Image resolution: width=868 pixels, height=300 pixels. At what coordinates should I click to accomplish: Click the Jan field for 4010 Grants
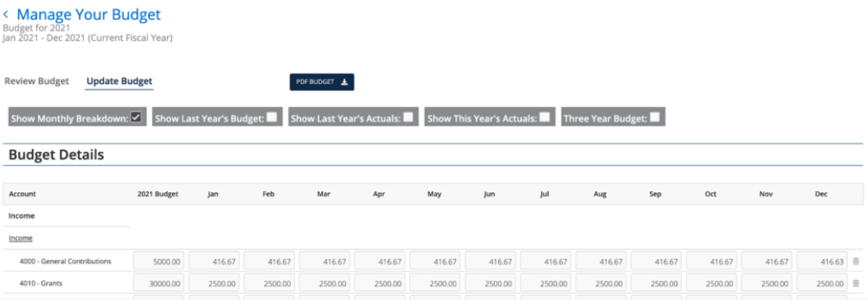click(215, 284)
